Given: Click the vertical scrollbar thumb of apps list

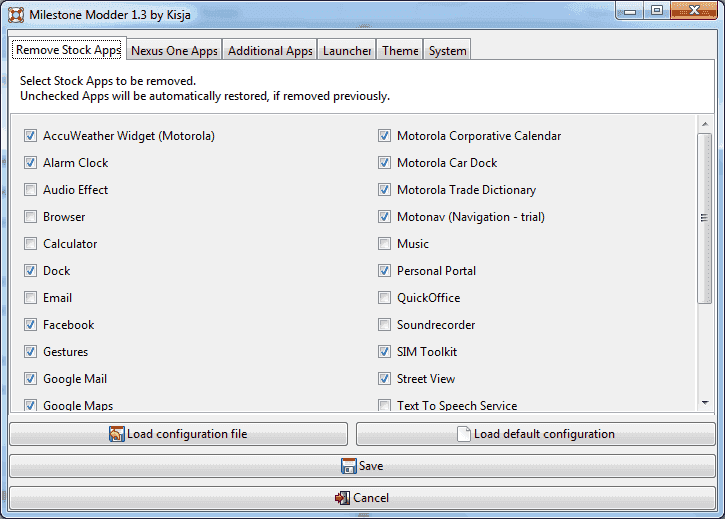Looking at the screenshot, I should click(x=705, y=218).
